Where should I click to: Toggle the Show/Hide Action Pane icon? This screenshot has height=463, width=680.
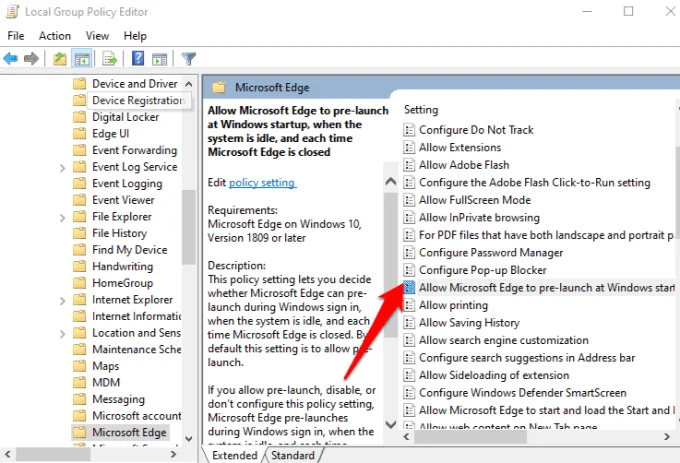(160, 58)
